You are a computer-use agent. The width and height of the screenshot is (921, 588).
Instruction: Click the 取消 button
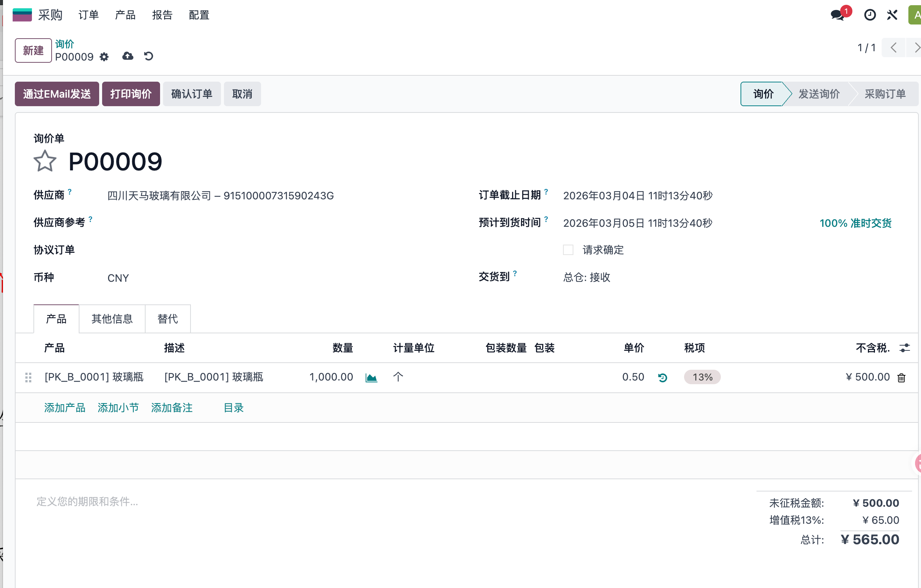(242, 94)
